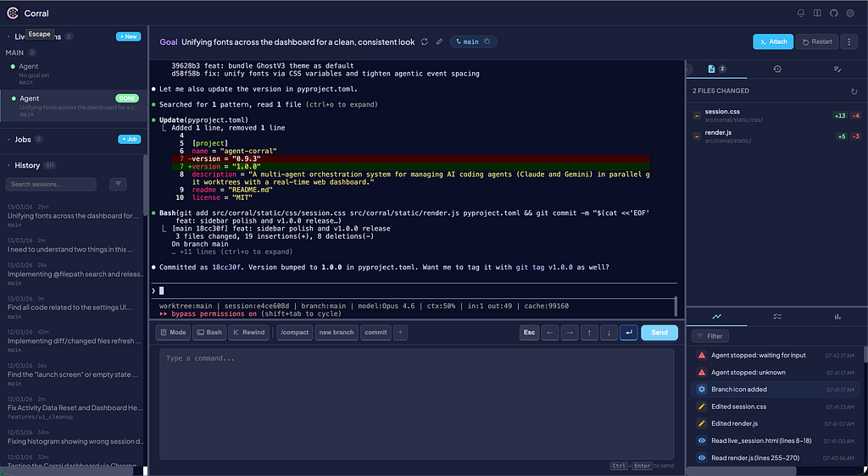Click the Search sessions field

51,184
